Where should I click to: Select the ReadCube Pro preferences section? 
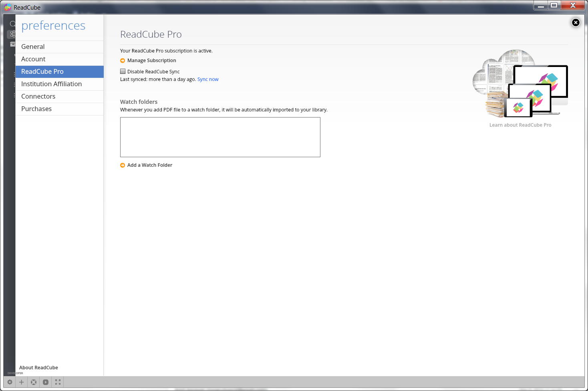(x=59, y=71)
